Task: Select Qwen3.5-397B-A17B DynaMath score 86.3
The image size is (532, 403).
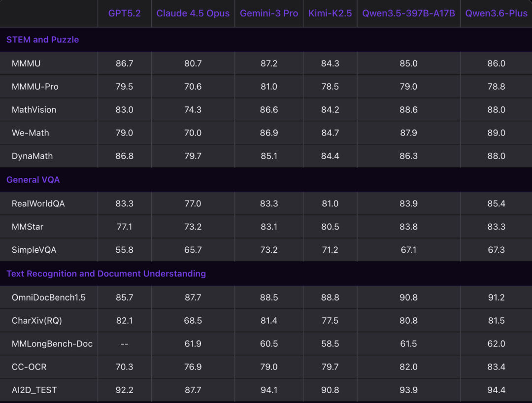Action: (x=408, y=156)
